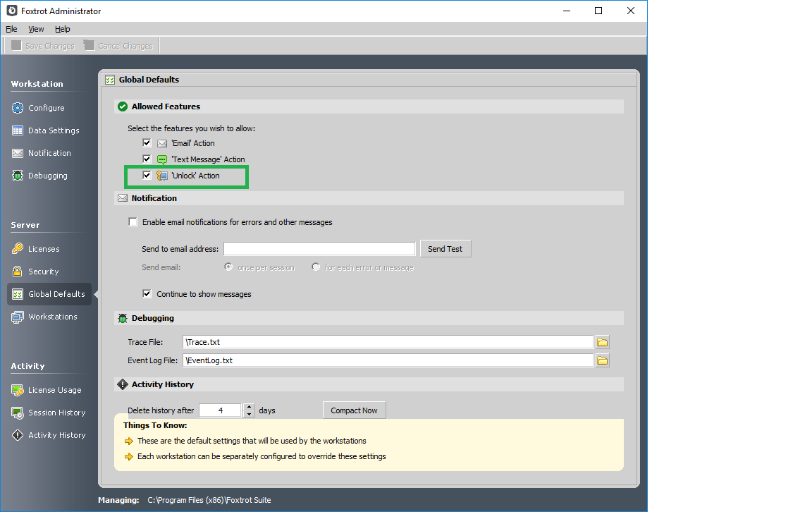The width and height of the screenshot is (812, 512).
Task: Click the Foxtrot Administrator title bar logo
Action: (x=11, y=11)
